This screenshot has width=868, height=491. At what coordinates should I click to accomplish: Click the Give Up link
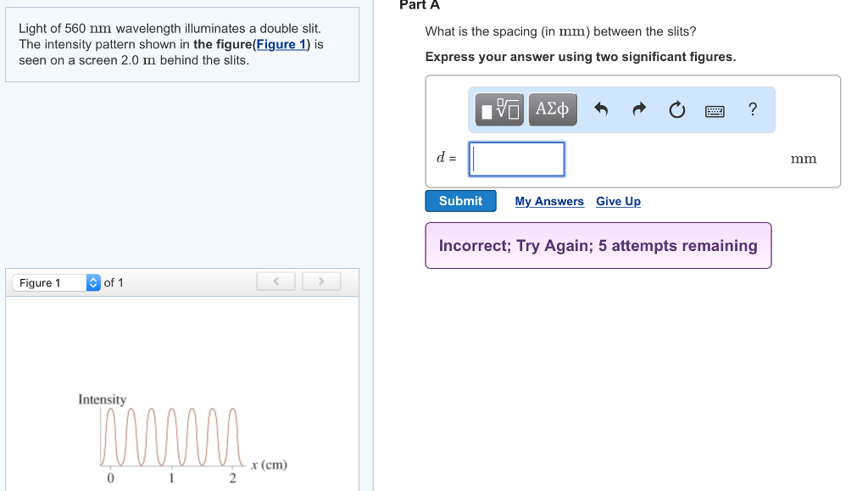(x=618, y=201)
